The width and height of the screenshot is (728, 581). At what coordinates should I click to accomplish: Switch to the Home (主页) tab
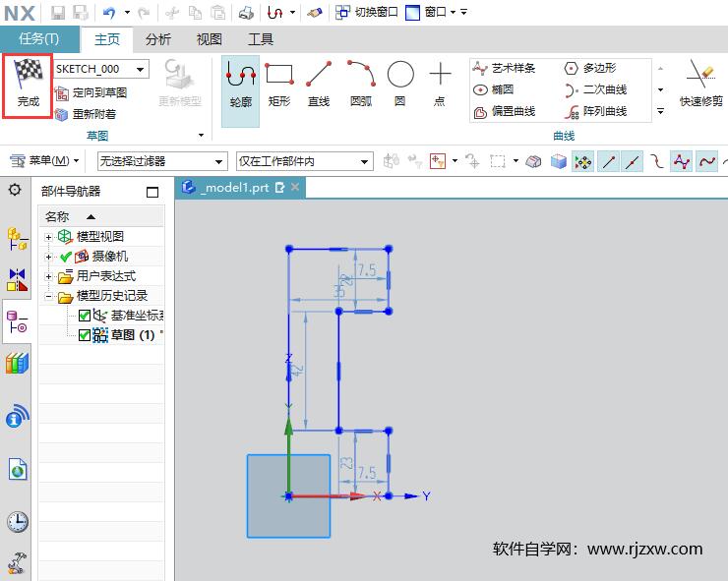pos(107,39)
